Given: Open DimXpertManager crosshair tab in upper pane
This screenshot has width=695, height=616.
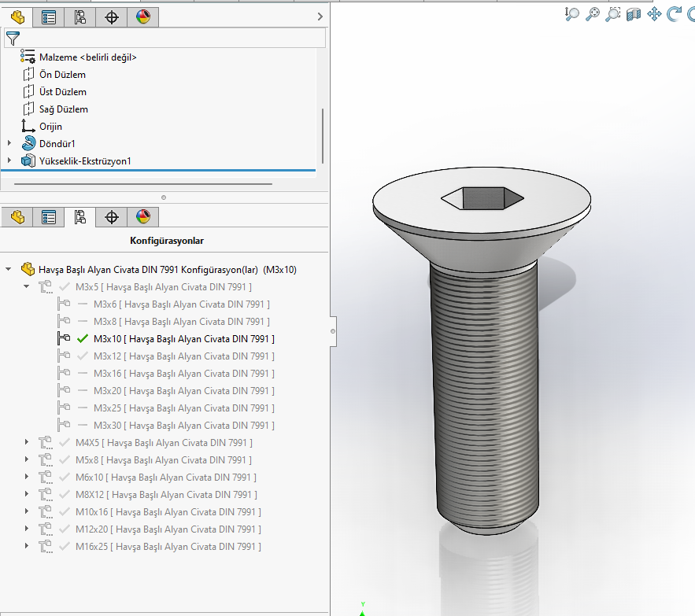Looking at the screenshot, I should tap(112, 17).
